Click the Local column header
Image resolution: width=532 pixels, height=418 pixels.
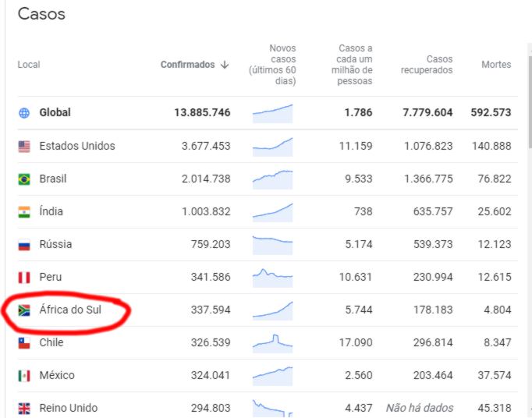(29, 65)
